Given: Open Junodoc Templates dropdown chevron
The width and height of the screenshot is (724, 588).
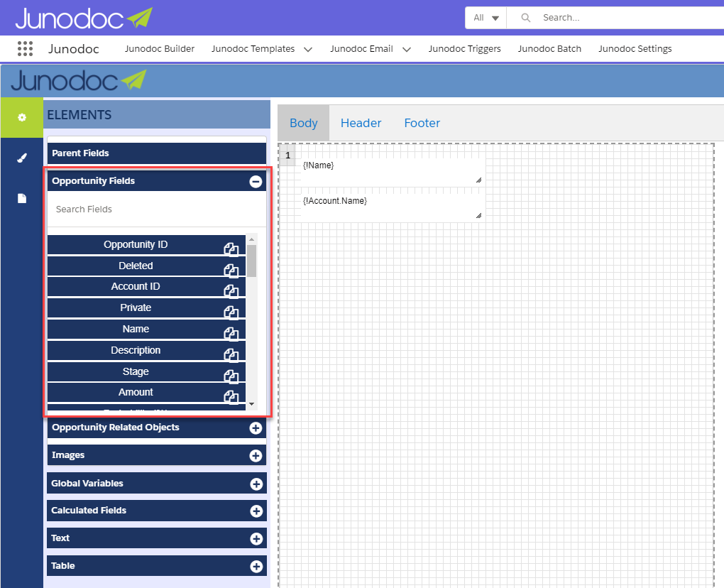Looking at the screenshot, I should [308, 50].
